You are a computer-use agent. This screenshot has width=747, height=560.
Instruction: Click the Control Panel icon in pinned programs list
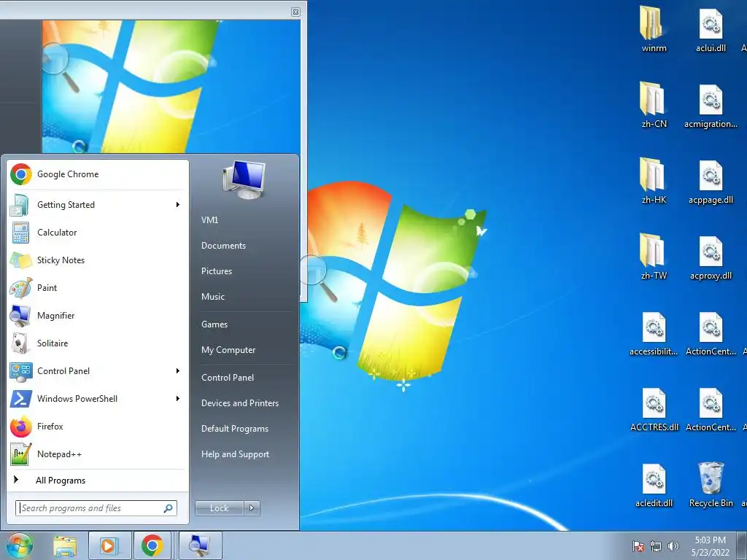20,371
